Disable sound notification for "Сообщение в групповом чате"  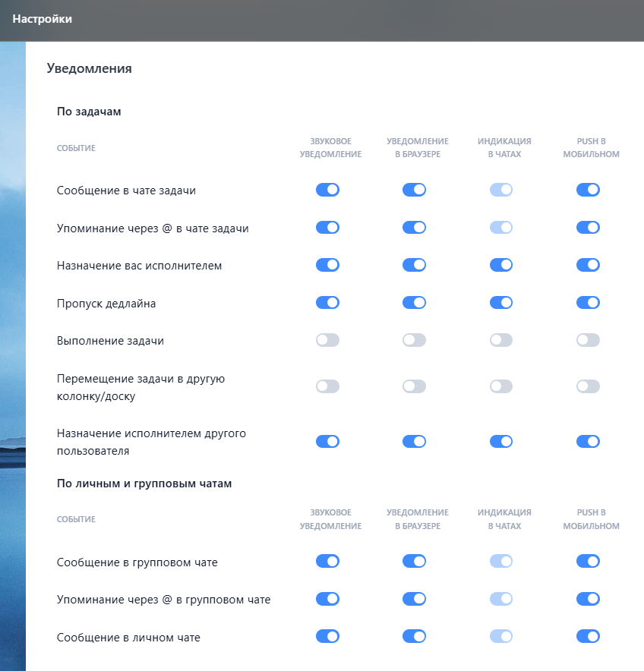[x=327, y=562]
